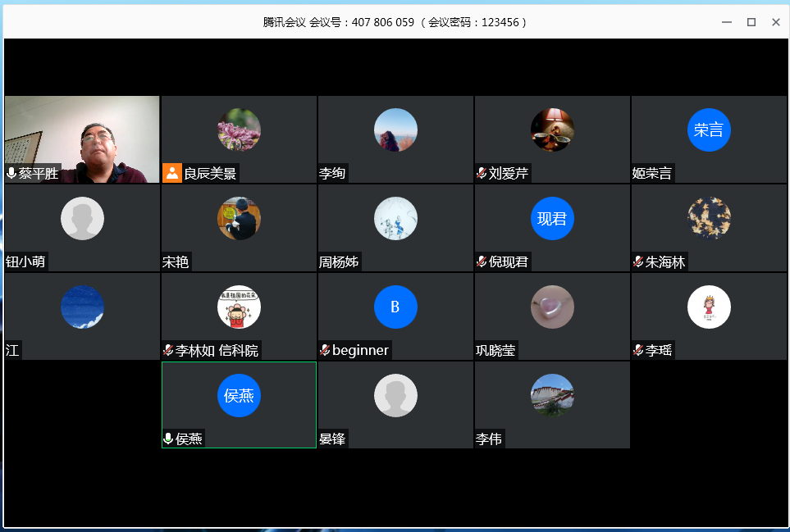Select 晏锋's default gray avatar
Image resolution: width=790 pixels, height=532 pixels.
(x=395, y=395)
